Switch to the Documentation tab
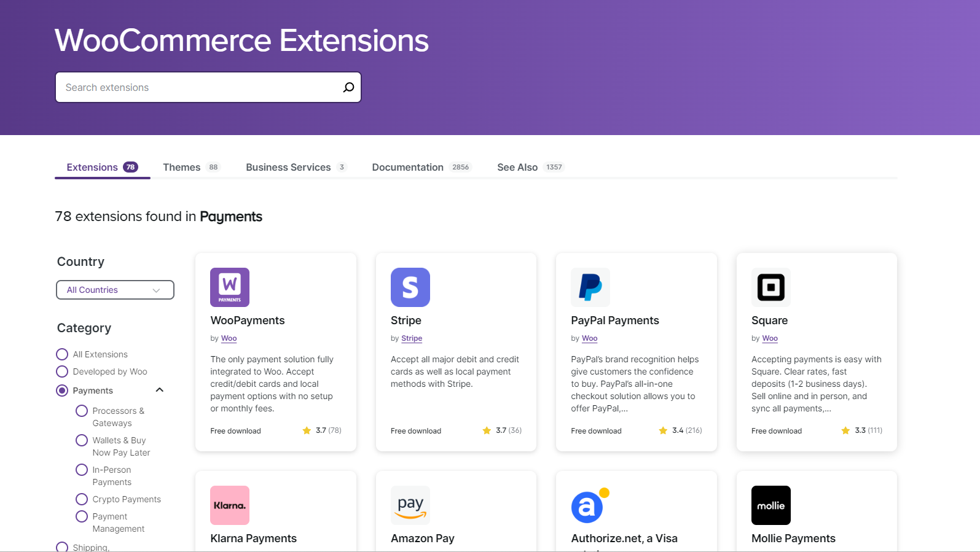Viewport: 980px width, 552px height. [x=421, y=167]
